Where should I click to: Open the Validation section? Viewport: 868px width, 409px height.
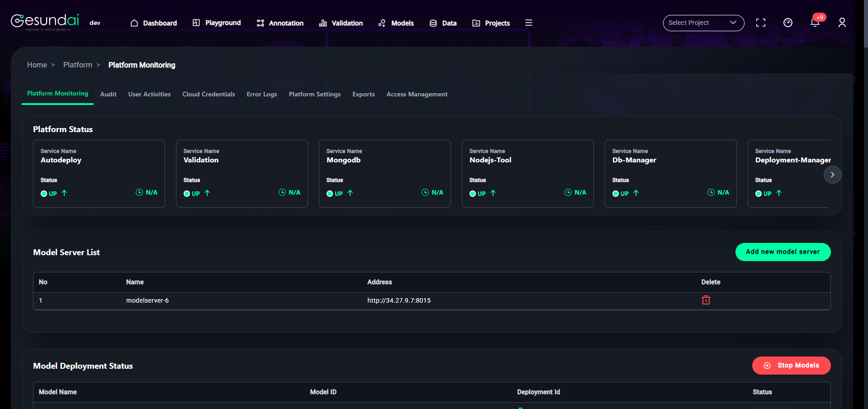[x=341, y=23]
